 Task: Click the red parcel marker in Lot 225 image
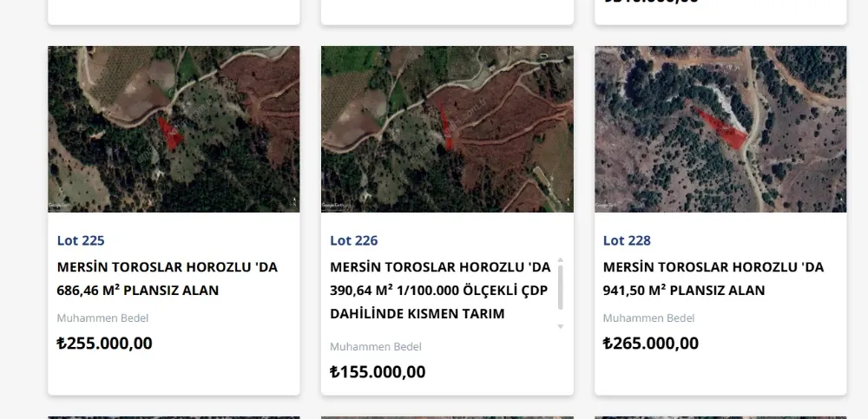click(169, 133)
